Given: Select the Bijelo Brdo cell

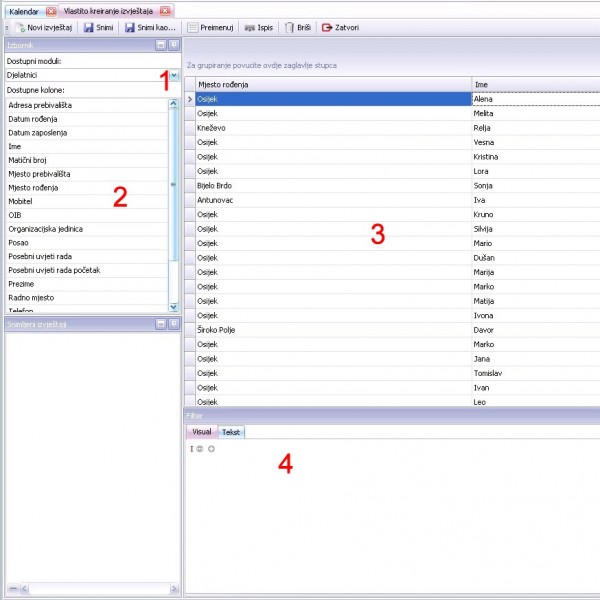Looking at the screenshot, I should [x=333, y=186].
